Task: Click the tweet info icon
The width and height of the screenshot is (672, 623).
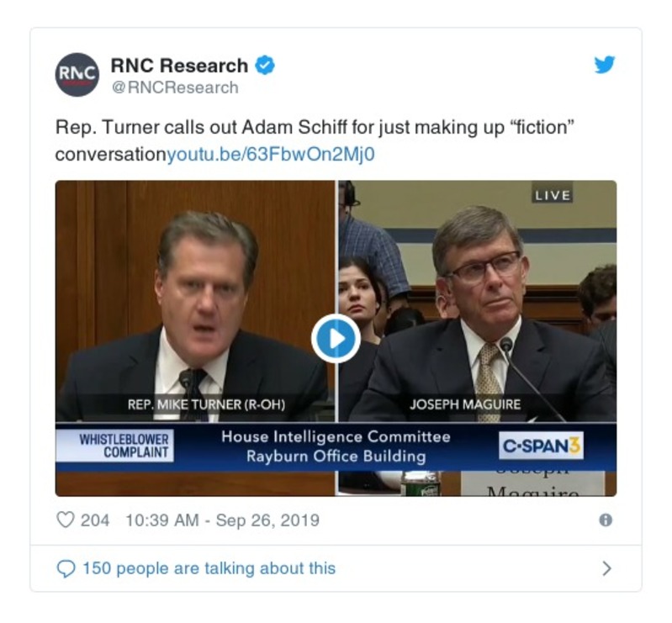Action: point(606,520)
